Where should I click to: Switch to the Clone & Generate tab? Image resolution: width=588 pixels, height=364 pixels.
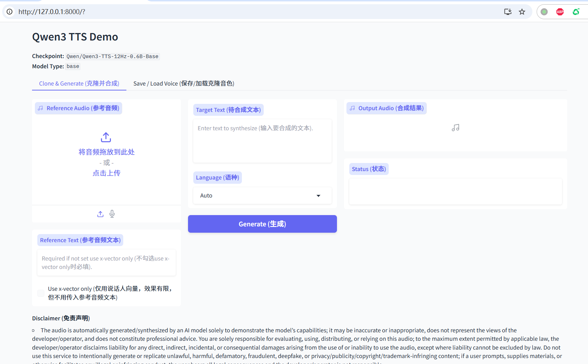coord(79,83)
